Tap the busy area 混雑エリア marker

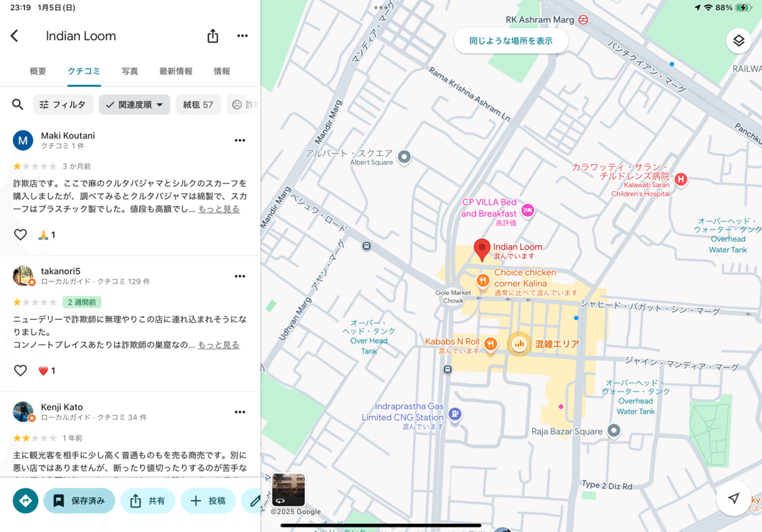(519, 344)
